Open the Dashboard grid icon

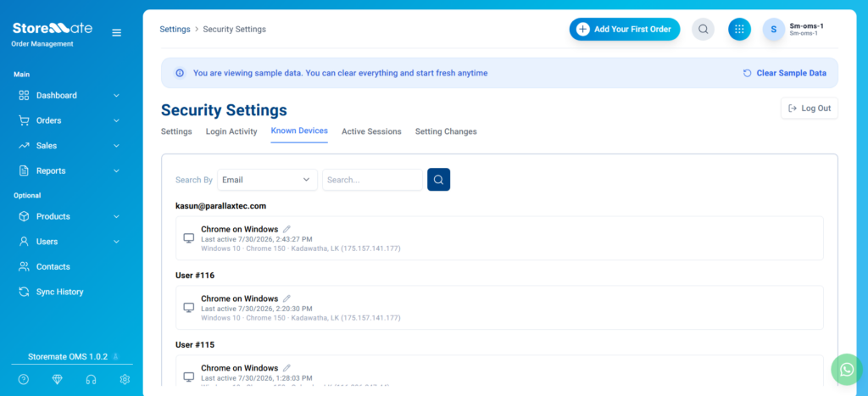pos(24,95)
